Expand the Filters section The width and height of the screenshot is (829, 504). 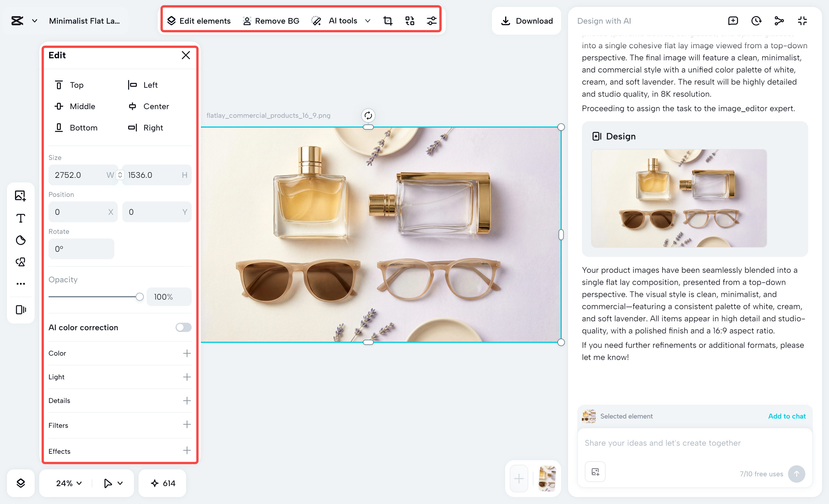pyautogui.click(x=187, y=425)
